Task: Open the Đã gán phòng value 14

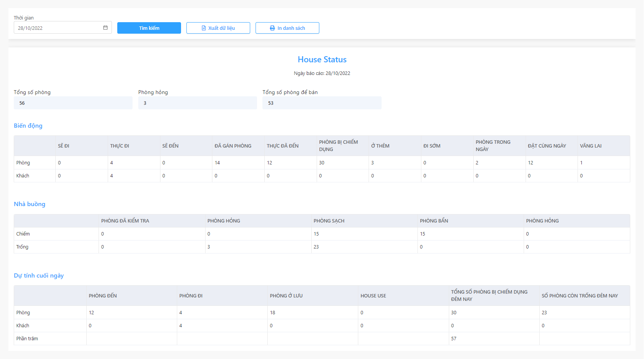Action: click(217, 163)
